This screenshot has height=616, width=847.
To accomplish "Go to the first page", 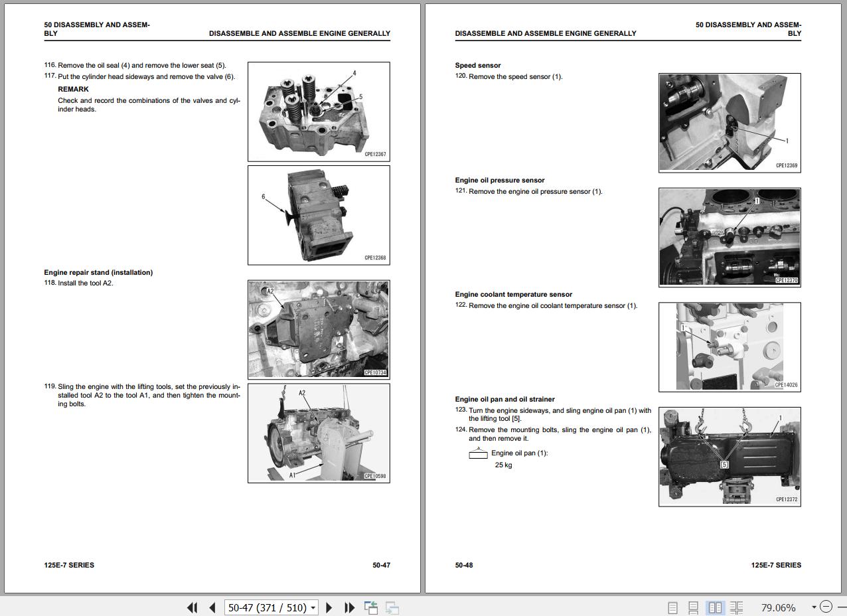I will (193, 607).
